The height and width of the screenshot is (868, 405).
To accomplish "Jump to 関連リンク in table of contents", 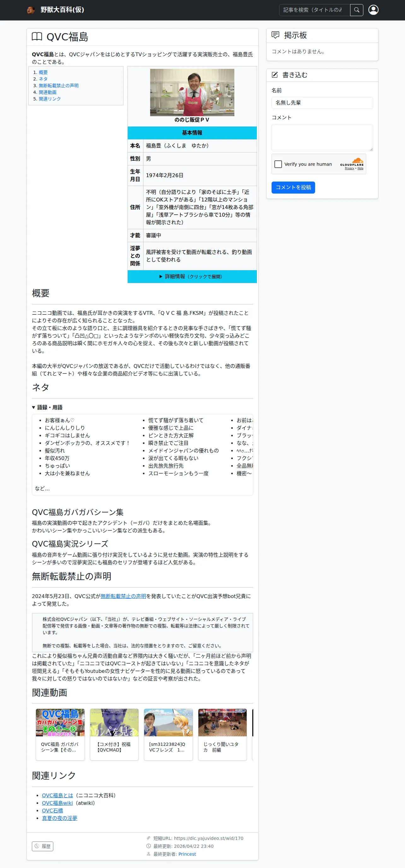I will click(x=50, y=99).
